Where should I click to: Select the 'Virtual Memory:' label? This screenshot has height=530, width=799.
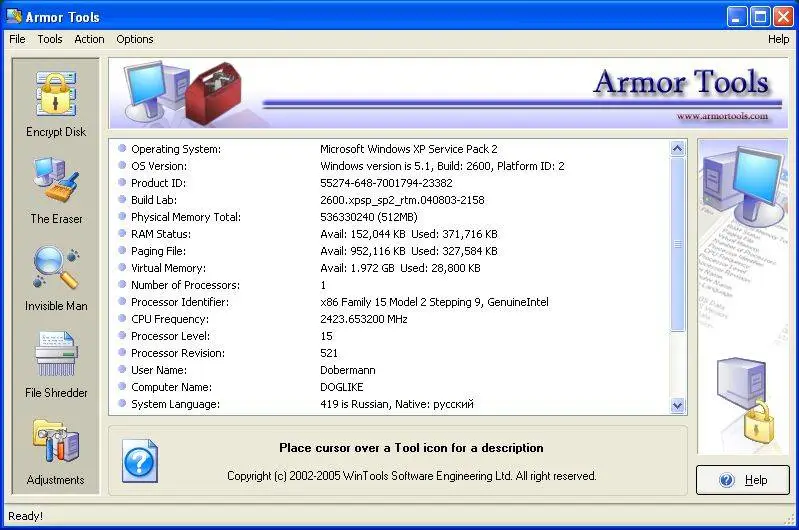168,268
